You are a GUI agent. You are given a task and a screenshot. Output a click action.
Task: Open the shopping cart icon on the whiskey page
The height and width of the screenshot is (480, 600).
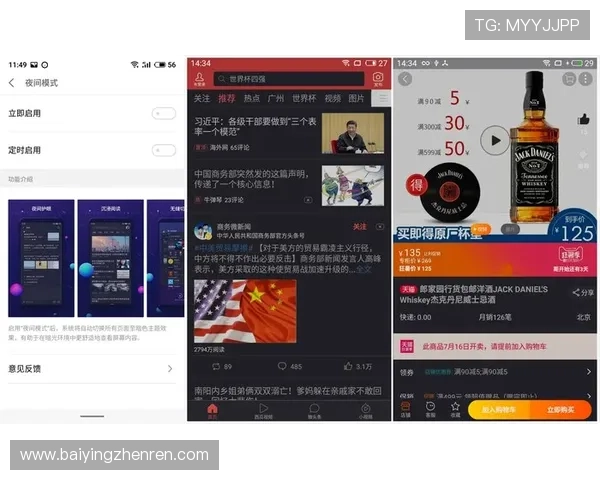click(569, 79)
